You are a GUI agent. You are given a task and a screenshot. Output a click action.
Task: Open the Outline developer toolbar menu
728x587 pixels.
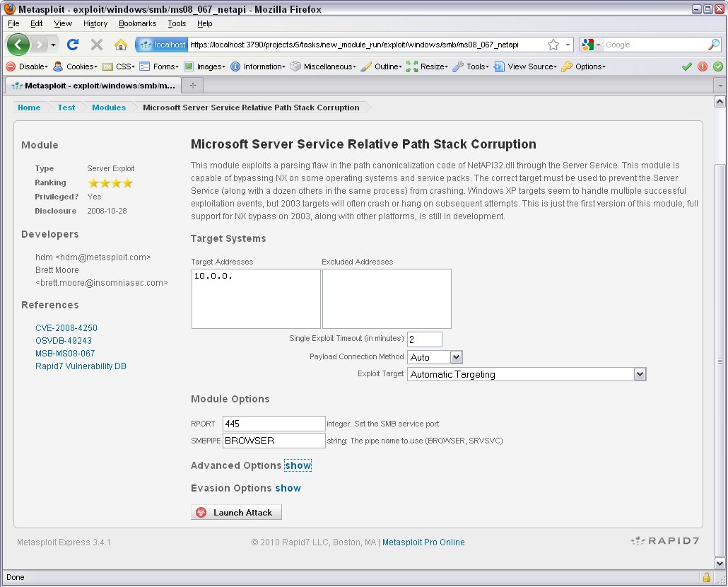(381, 66)
